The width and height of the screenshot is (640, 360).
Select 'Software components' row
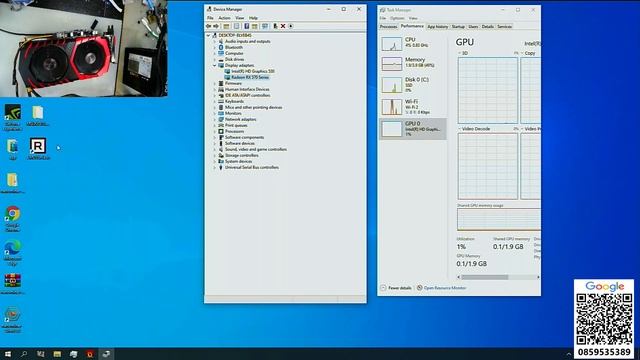(x=244, y=137)
